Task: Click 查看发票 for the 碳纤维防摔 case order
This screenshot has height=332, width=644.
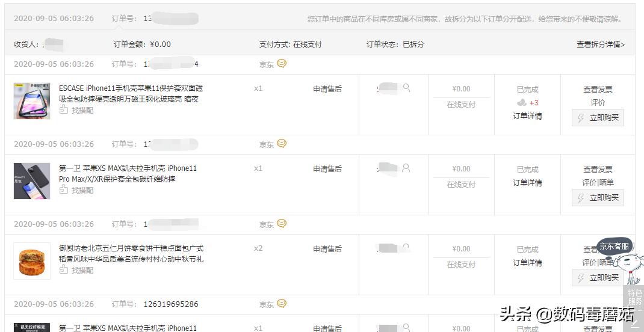Action: point(598,170)
